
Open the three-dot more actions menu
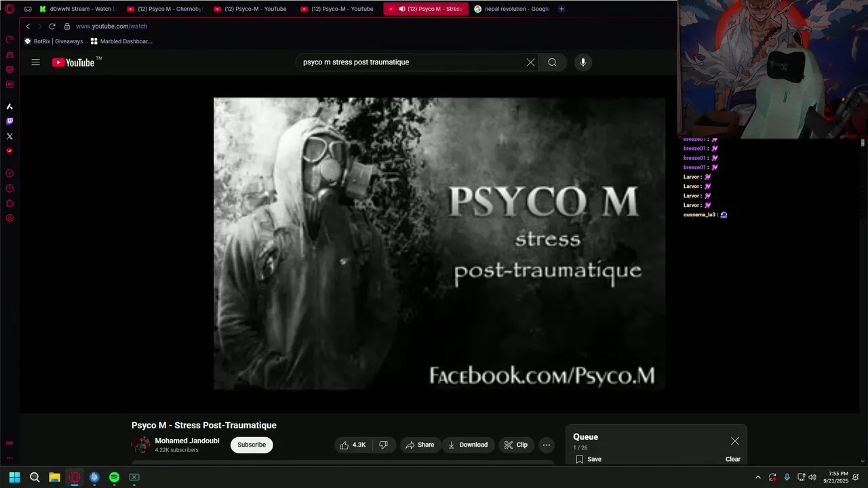point(547,445)
